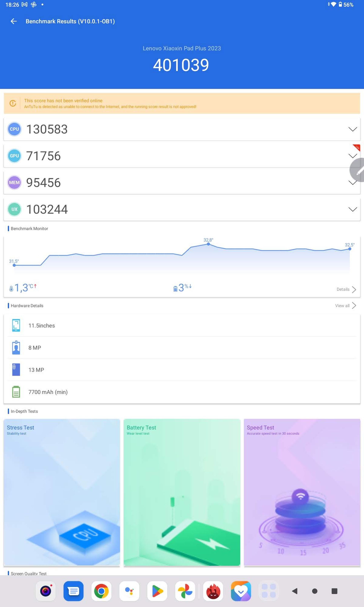Click the 'This score has not been verified online' banner

point(182,103)
